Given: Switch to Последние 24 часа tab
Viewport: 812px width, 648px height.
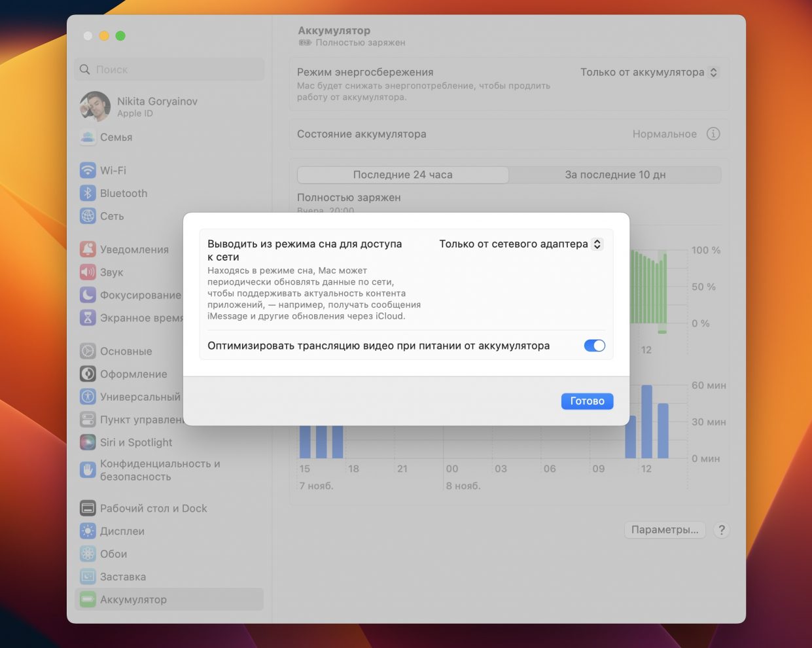Looking at the screenshot, I should pyautogui.click(x=403, y=175).
